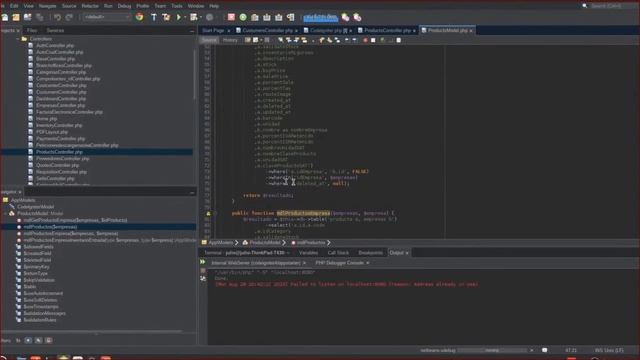Open the Navigate menu
The image size is (640, 360).
(x=47, y=6)
